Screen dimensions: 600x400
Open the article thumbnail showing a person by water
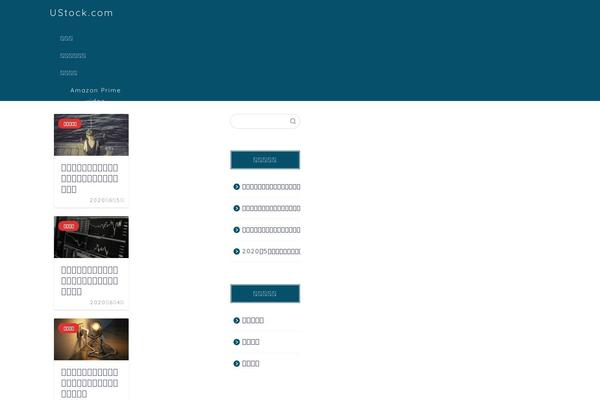91,135
